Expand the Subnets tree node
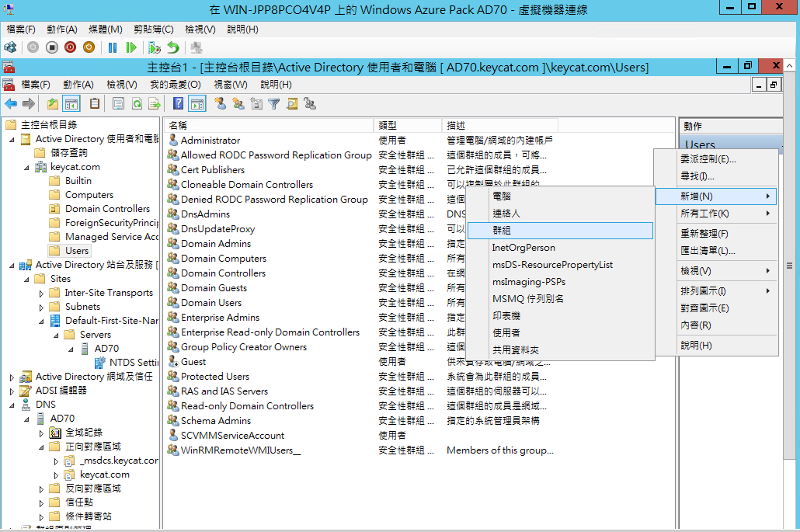 pos(41,307)
